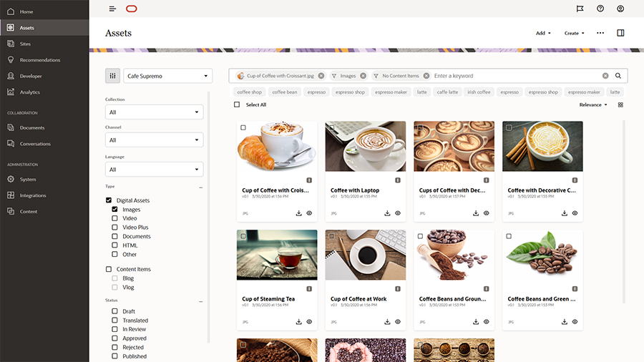The width and height of the screenshot is (644, 362).
Task: Preview Cup of Coffee with Croissant via eye icon
Action: [x=309, y=213]
